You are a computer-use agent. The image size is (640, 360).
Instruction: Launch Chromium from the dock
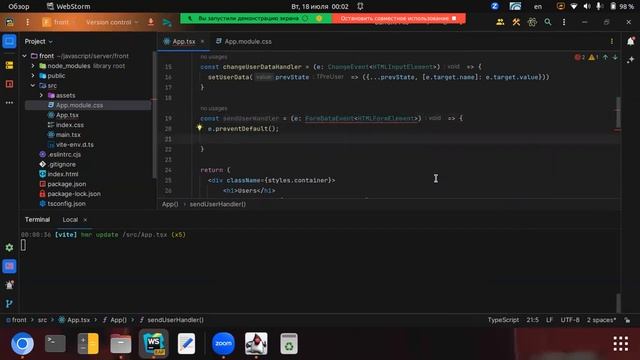(22, 344)
